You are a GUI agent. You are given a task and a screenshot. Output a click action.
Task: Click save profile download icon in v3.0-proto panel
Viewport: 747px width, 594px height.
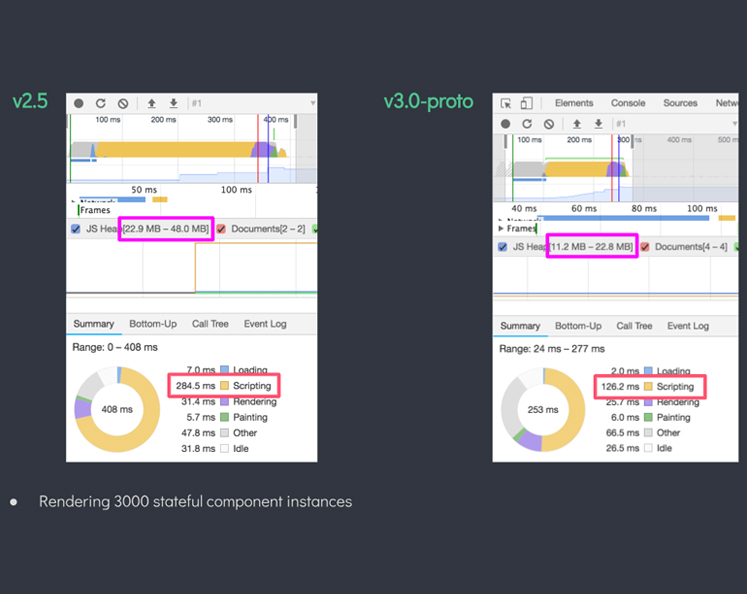[x=599, y=124]
